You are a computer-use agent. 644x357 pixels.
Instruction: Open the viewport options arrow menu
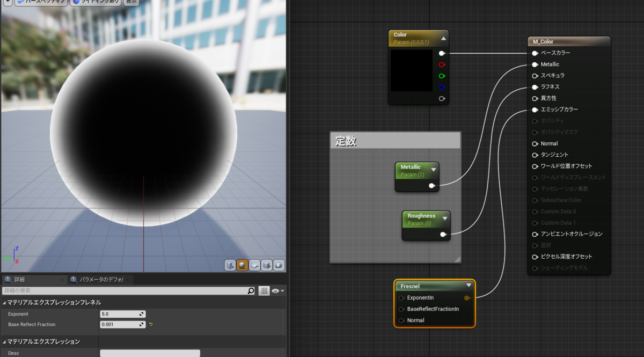[8, 2]
